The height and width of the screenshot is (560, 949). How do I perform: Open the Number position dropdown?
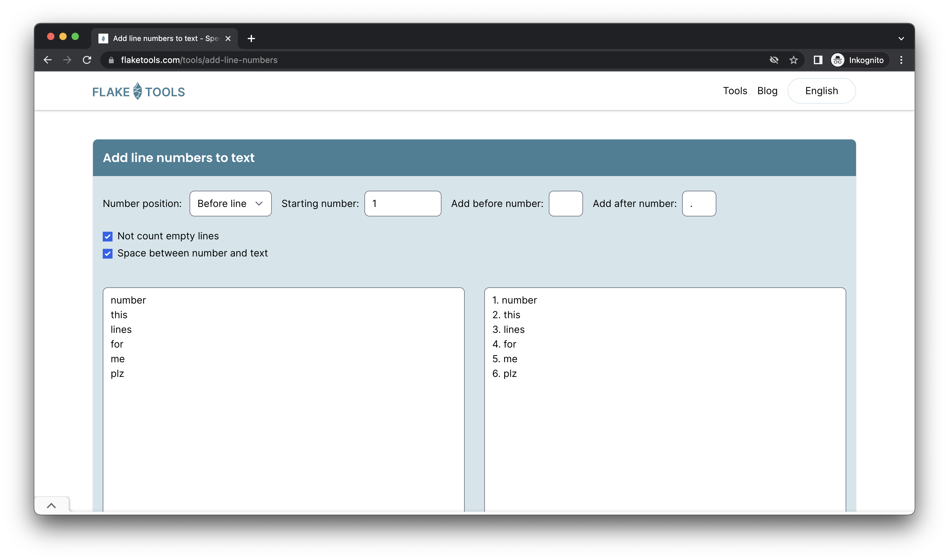[230, 204]
